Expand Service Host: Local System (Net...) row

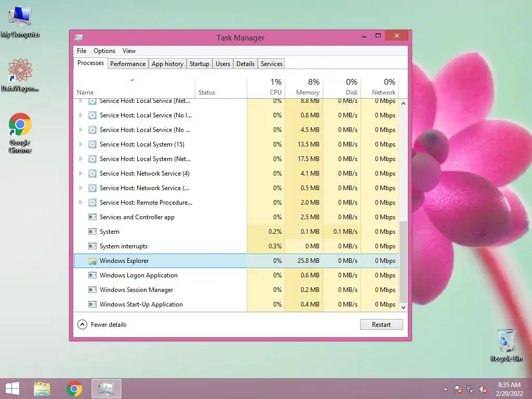pos(81,159)
